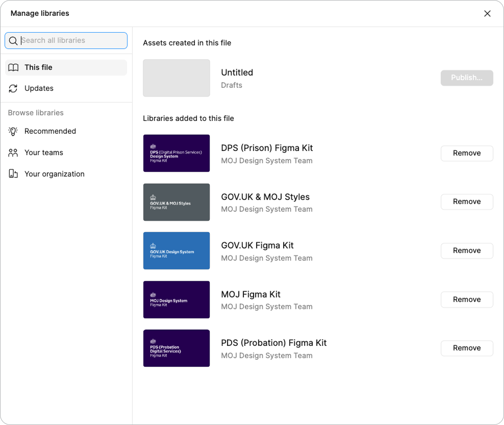Remove the GOV.UK & MOJ Styles library
Viewport: 504px width, 425px height.
[467, 202]
